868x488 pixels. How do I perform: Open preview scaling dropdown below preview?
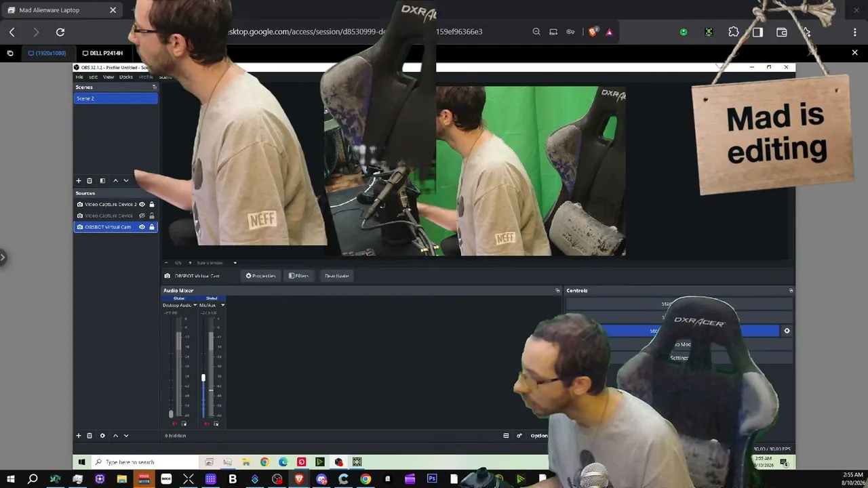click(x=235, y=263)
